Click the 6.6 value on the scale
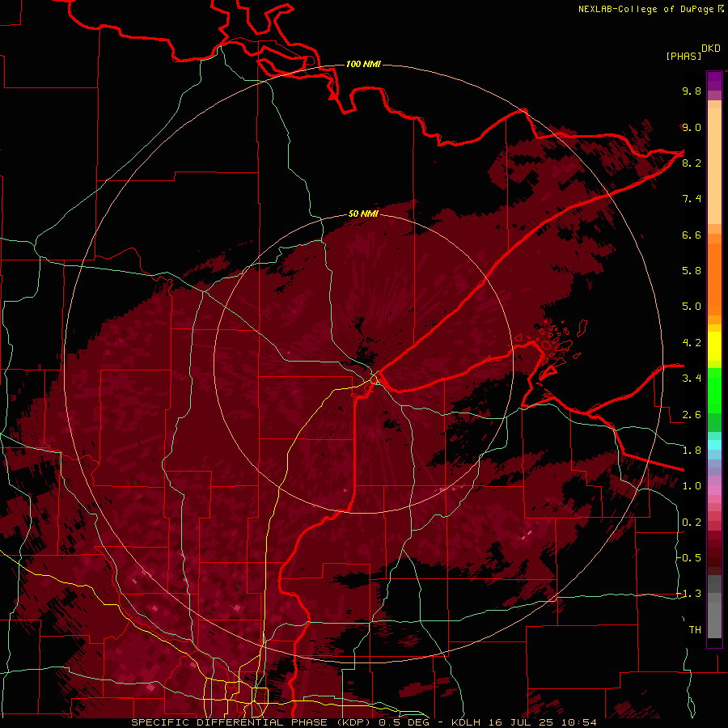The height and width of the screenshot is (728, 728). pos(692,235)
